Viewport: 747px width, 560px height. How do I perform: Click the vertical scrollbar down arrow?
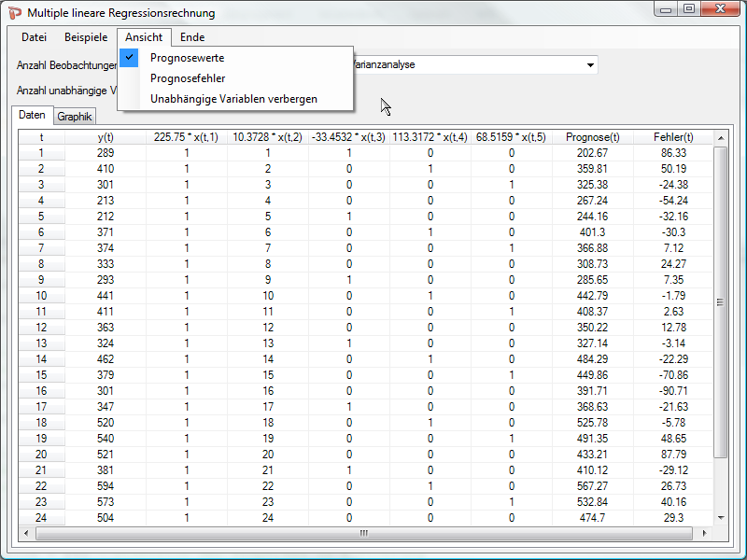[x=720, y=517]
